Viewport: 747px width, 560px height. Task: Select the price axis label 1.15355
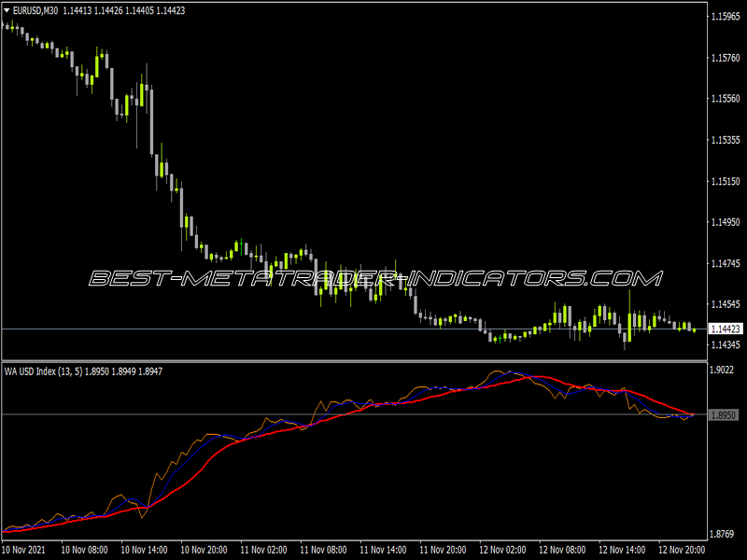click(x=726, y=140)
